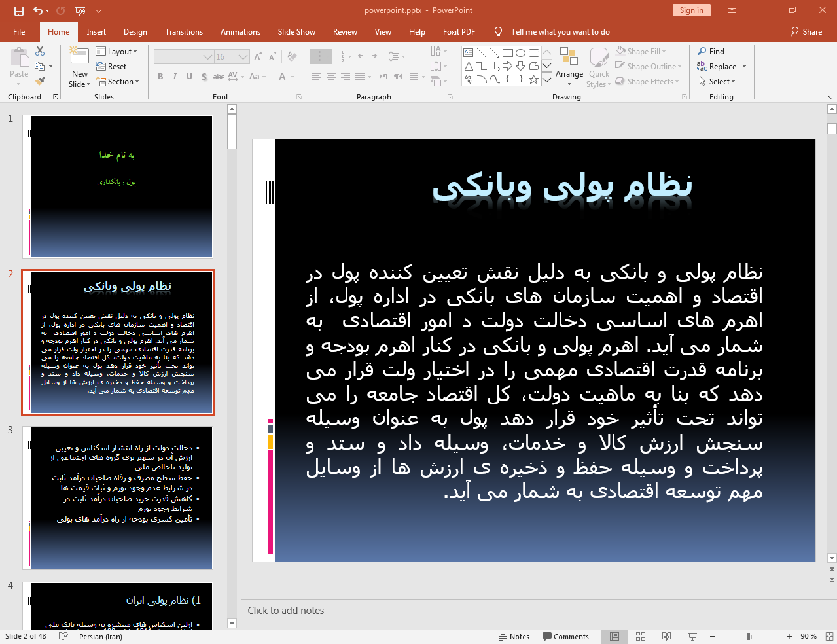Image resolution: width=837 pixels, height=644 pixels.
Task: Cut selection using the scissors icon
Action: (40, 51)
